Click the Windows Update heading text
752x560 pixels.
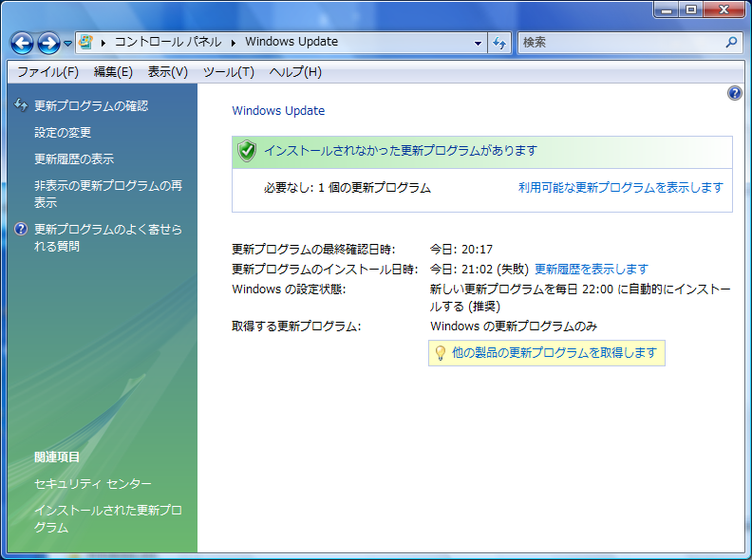pyautogui.click(x=278, y=111)
